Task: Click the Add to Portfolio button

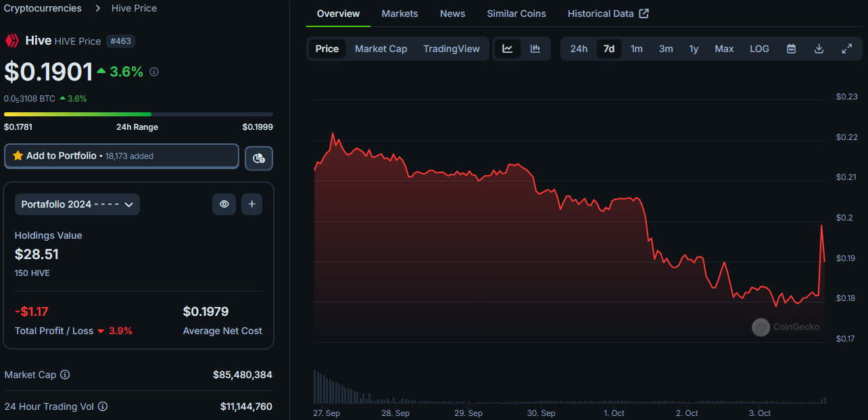Action: (122, 156)
